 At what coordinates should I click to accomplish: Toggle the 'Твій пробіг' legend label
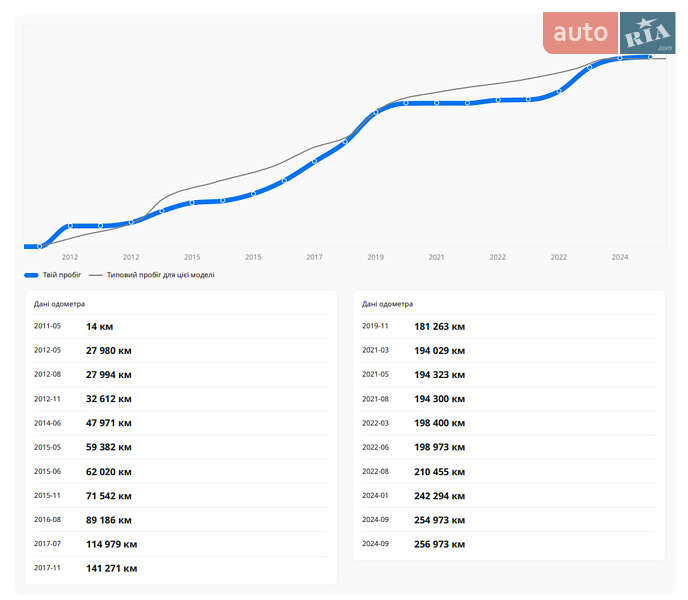[61, 274]
